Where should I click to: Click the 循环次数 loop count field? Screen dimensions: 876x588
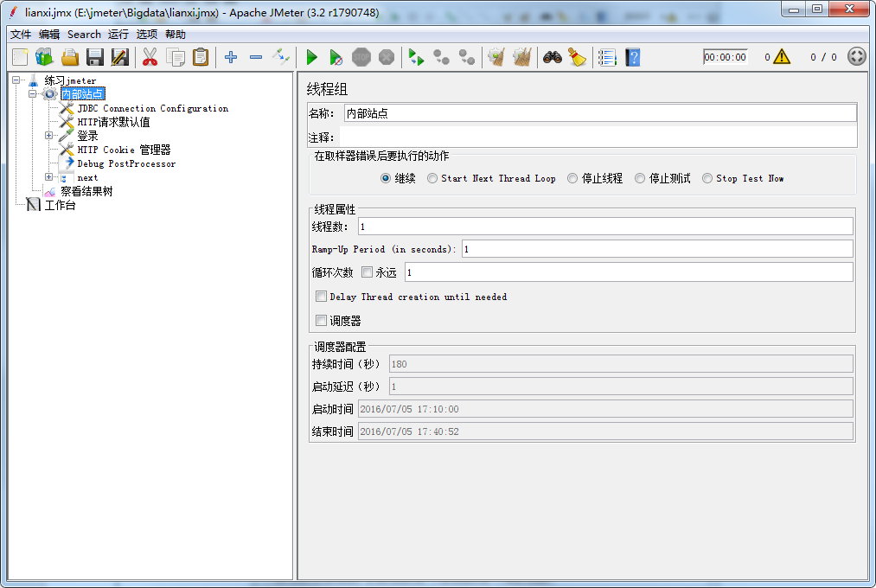[629, 272]
